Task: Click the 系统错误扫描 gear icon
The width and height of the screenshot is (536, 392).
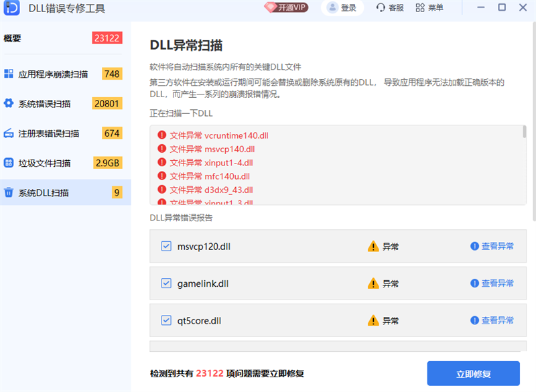Action: [9, 103]
